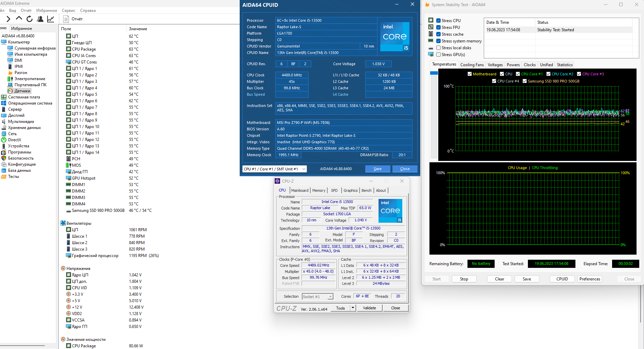Viewport: 644px width, 349px height.
Task: Open the Безопасность security category
Action: [21, 158]
